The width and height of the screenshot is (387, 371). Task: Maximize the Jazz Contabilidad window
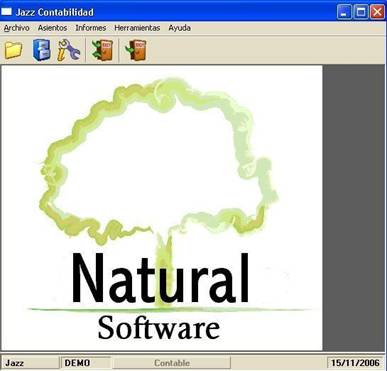click(361, 12)
